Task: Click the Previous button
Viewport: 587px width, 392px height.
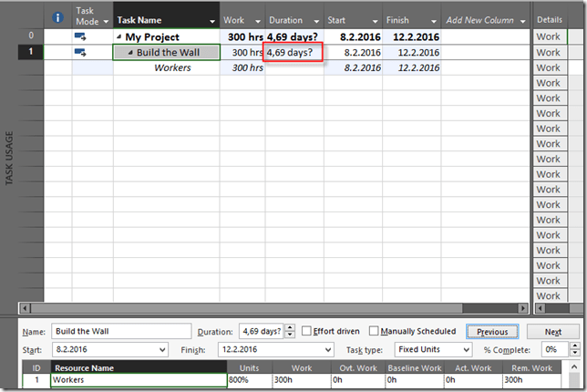Action: [x=492, y=332]
